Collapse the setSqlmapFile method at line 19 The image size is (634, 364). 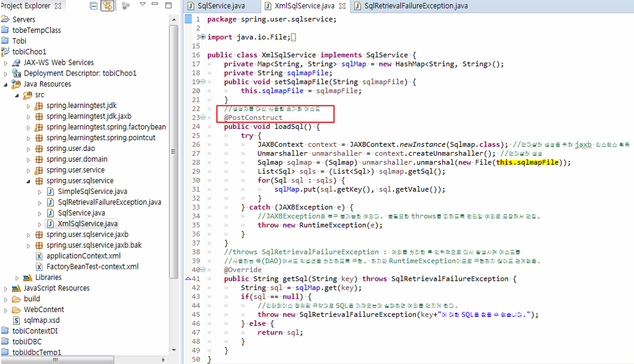pyautogui.click(x=203, y=81)
